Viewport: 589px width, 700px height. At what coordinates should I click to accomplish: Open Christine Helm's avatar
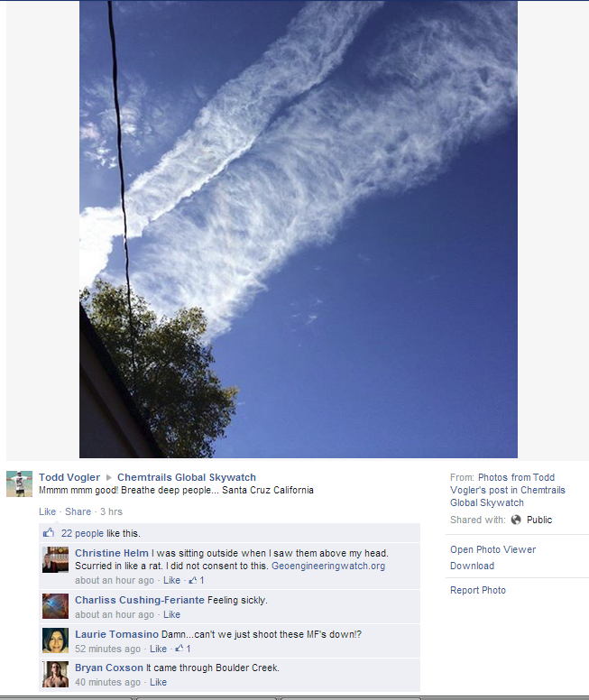(x=55, y=559)
